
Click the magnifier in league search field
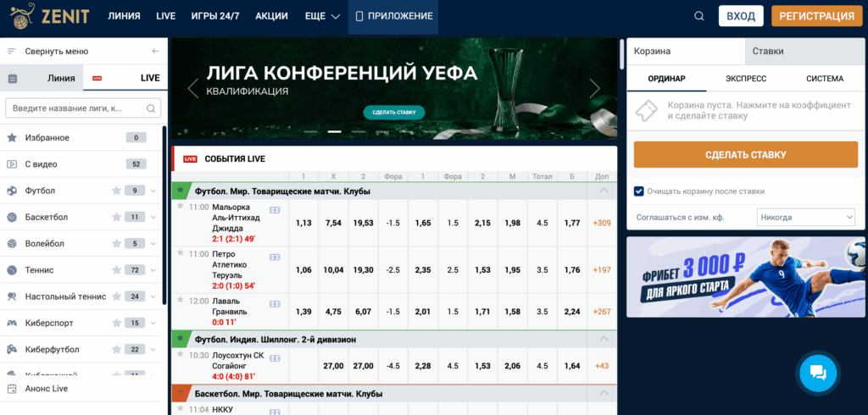coord(151,108)
